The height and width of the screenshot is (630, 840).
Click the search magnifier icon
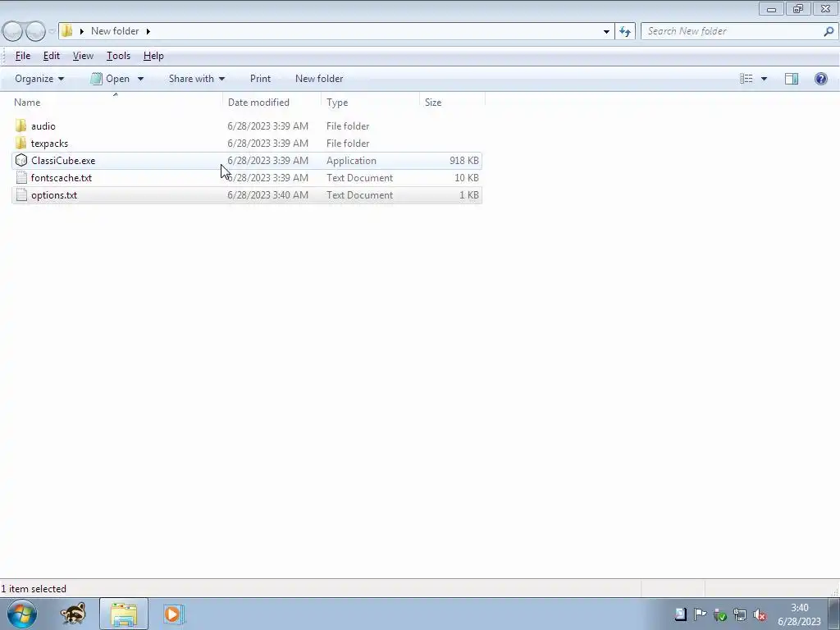pos(829,31)
